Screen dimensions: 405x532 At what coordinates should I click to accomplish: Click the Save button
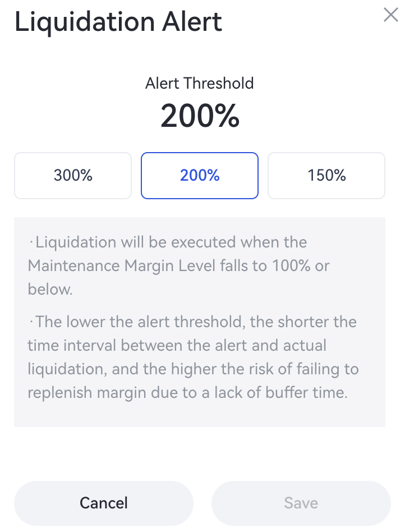click(x=301, y=503)
